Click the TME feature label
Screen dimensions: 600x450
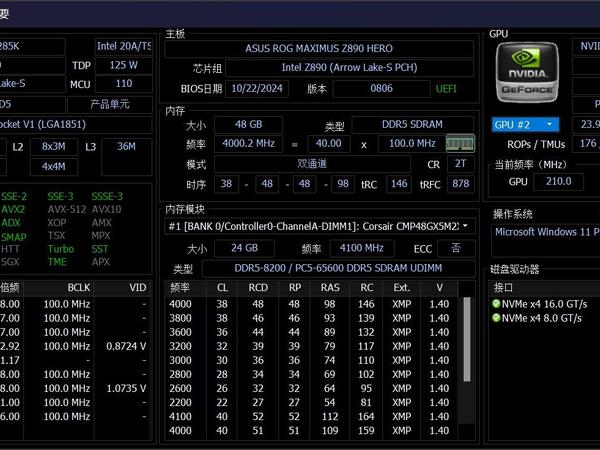[x=57, y=262]
